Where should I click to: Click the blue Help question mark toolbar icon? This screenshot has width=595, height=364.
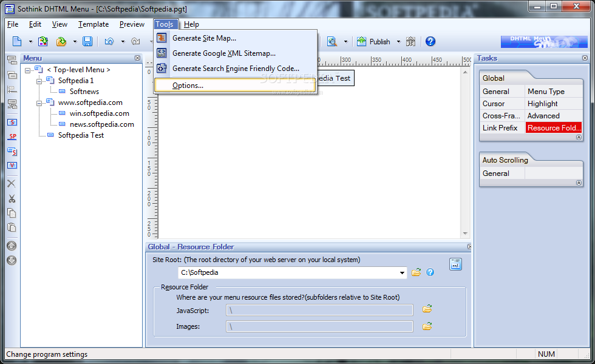(x=430, y=41)
